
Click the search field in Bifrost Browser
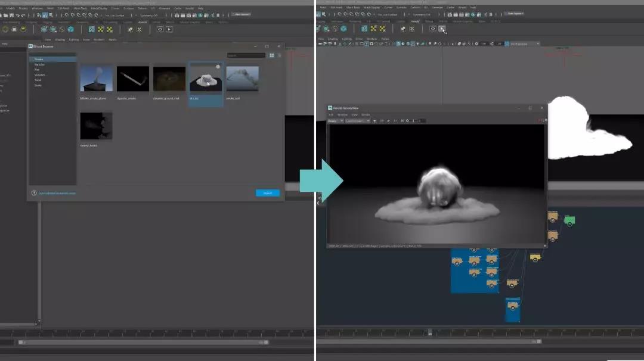(246, 55)
